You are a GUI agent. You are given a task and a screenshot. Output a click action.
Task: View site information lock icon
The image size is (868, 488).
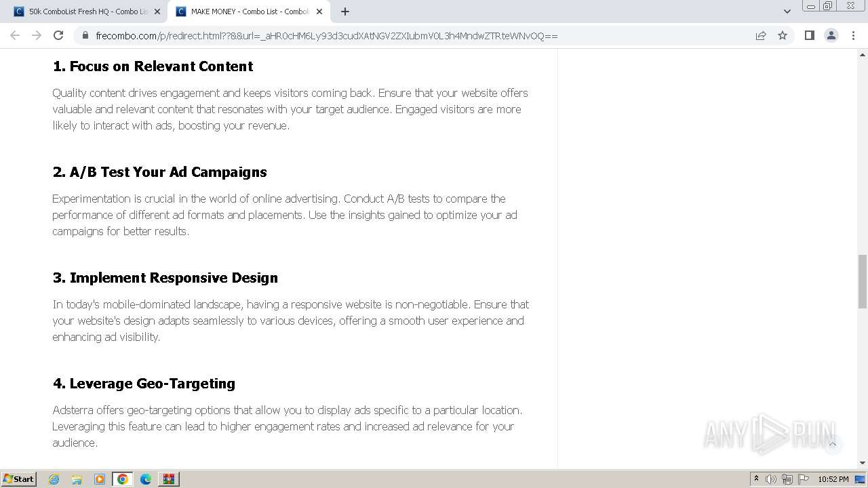click(x=85, y=35)
